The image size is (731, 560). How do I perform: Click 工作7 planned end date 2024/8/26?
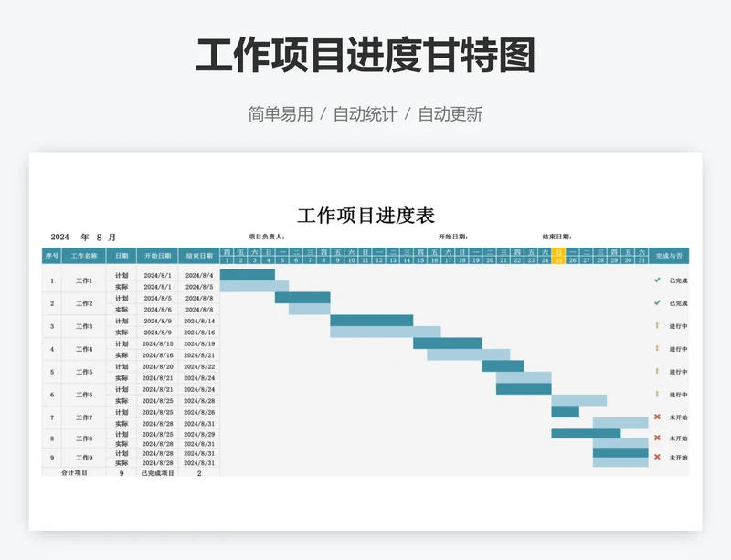click(199, 412)
